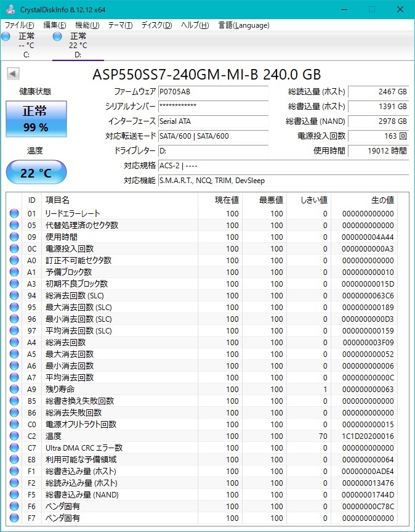The width and height of the screenshot is (415, 532).
Task: Click raw value 1C1D20200016 in 温度 row
Action: [x=368, y=436]
